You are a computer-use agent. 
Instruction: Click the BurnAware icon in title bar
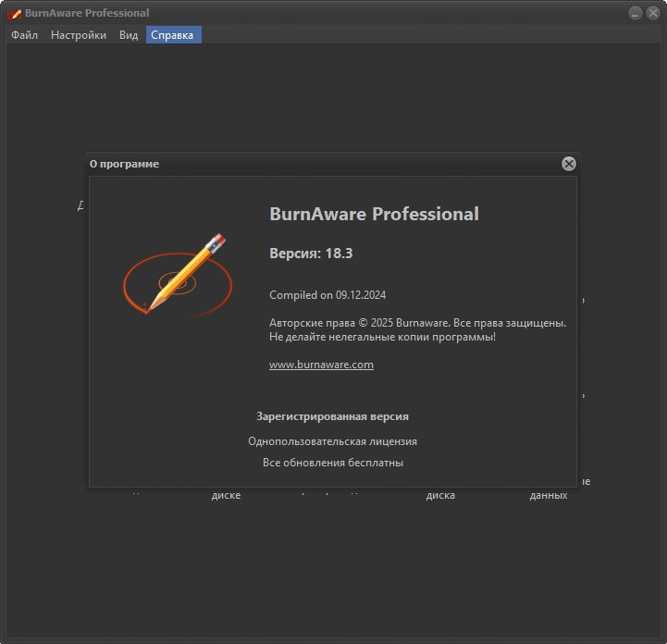click(x=14, y=14)
